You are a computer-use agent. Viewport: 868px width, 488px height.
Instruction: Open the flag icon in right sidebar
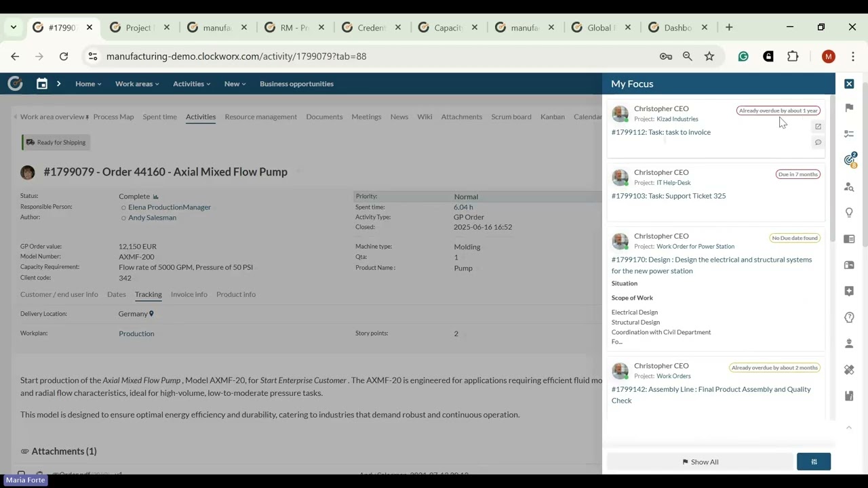tap(849, 108)
